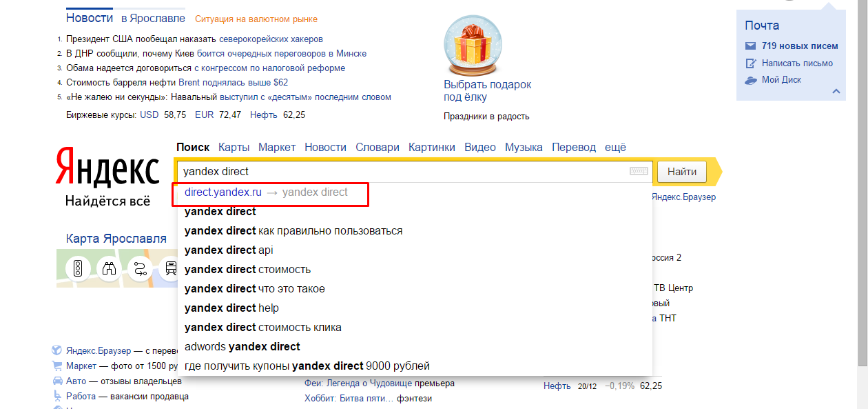Screen dimensions: 868x409
Task: Click the binoculars panorama icon on map
Action: (109, 268)
